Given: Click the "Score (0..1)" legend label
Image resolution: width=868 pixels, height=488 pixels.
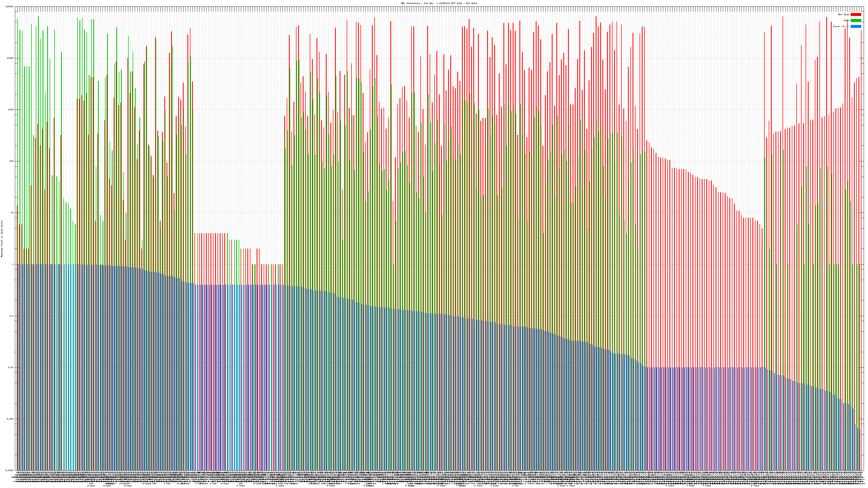Looking at the screenshot, I should (x=841, y=26).
